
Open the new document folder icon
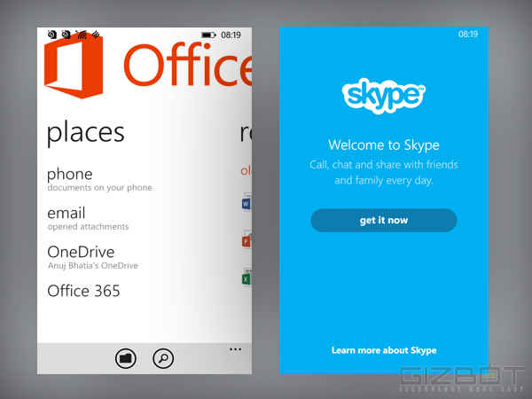[x=126, y=358]
